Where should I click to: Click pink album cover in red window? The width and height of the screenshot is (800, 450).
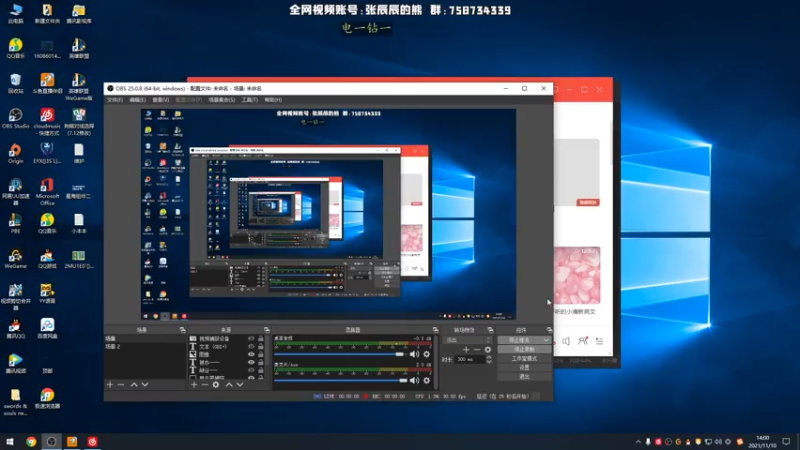click(x=577, y=276)
